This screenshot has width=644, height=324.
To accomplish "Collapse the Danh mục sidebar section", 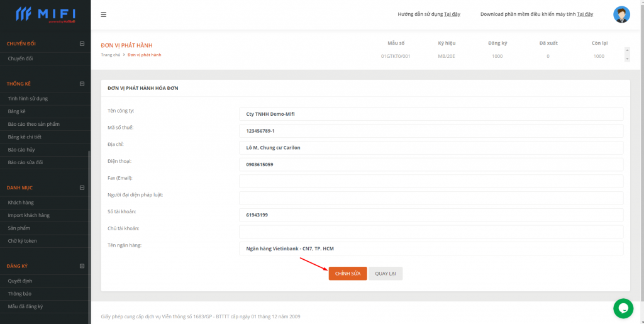I will tap(82, 187).
